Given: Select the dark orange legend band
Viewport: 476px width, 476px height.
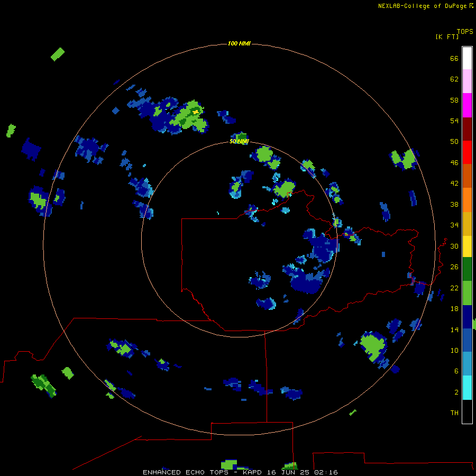Looking at the screenshot, I should (x=467, y=176).
